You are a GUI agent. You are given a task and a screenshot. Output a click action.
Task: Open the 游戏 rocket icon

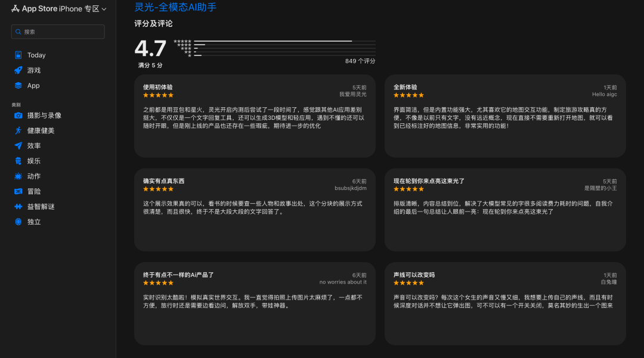18,70
